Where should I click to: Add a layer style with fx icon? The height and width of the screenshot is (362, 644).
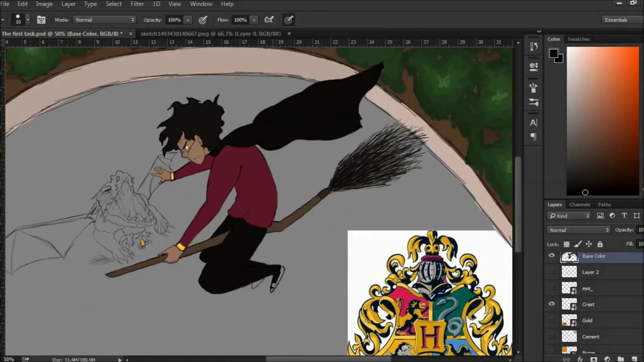(x=580, y=359)
